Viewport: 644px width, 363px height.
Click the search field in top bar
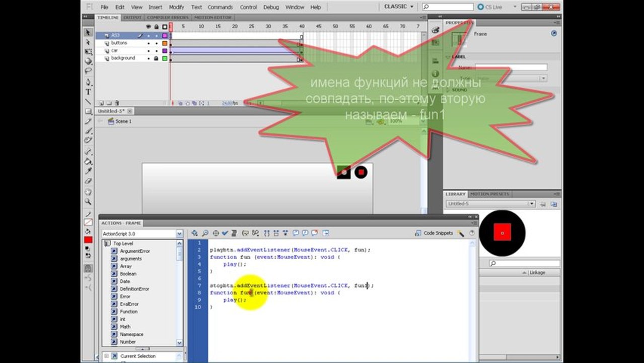point(448,7)
